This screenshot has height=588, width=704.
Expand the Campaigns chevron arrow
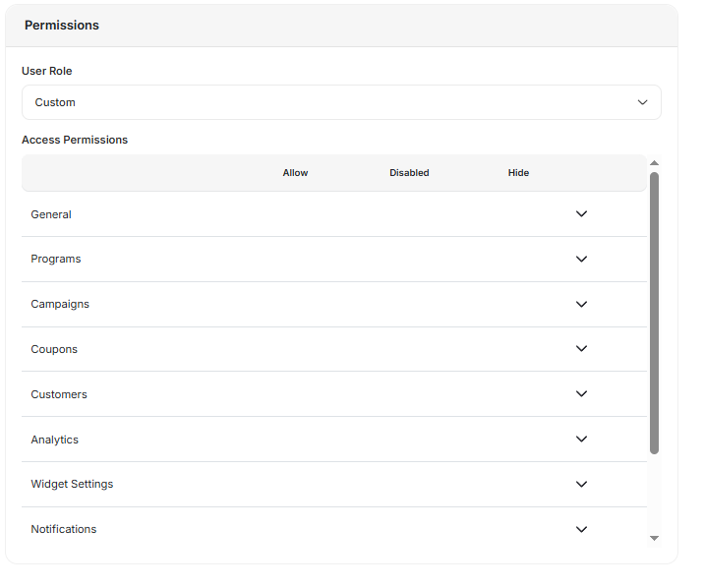(x=581, y=305)
